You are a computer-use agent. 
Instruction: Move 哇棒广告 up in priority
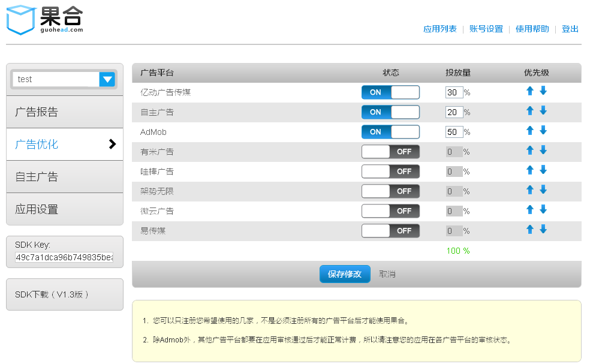tap(530, 170)
